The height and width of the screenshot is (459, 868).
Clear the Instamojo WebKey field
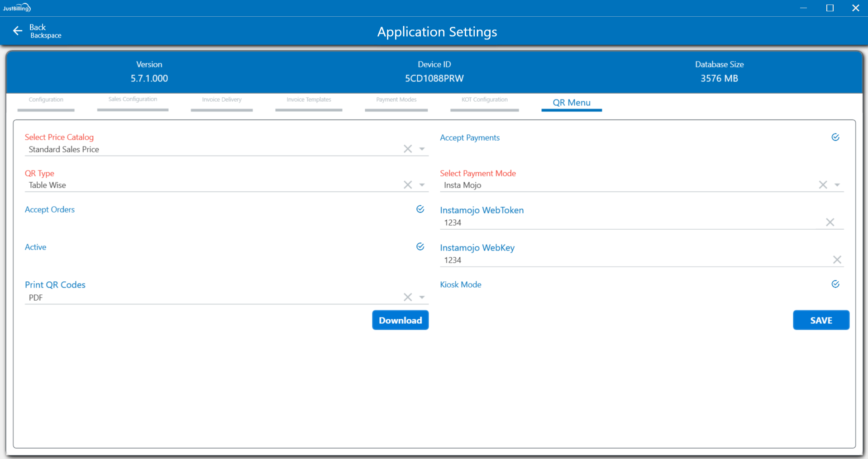(x=837, y=260)
